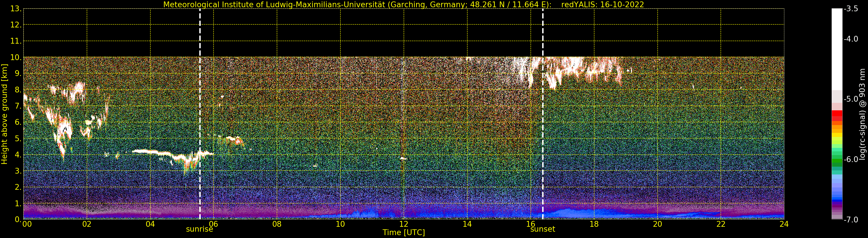The height and width of the screenshot is (238, 868).
Task: Click the height axis tick label 9
Action: [18, 74]
